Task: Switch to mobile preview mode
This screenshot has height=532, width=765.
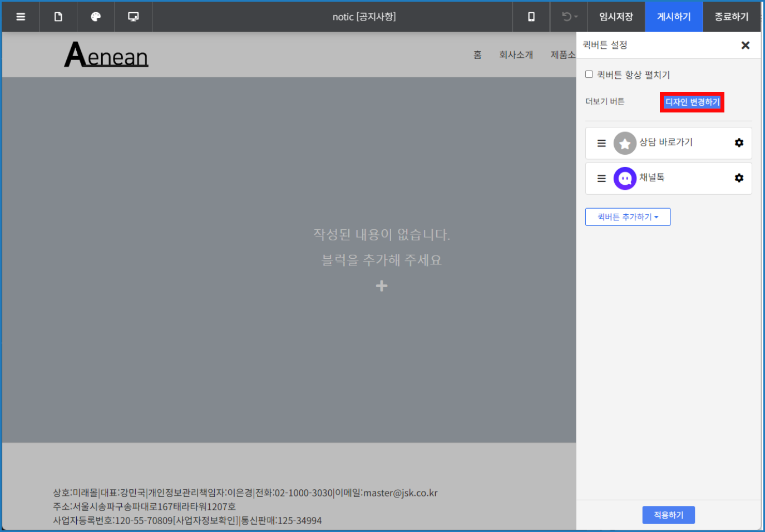Action: 531,16
